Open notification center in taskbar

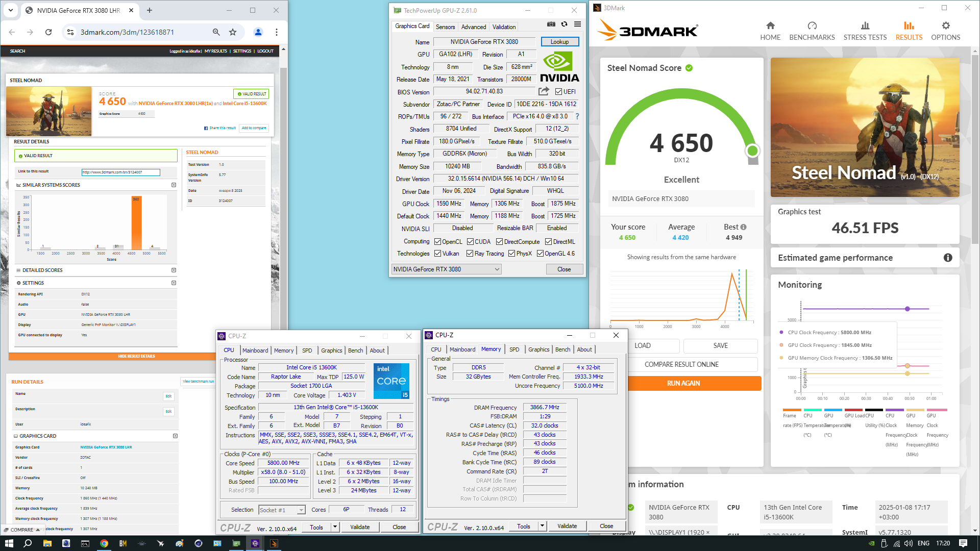coord(963,543)
